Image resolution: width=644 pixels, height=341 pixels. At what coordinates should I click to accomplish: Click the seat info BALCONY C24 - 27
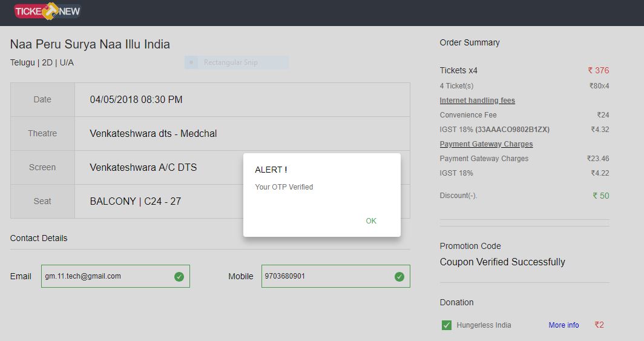[136, 201]
